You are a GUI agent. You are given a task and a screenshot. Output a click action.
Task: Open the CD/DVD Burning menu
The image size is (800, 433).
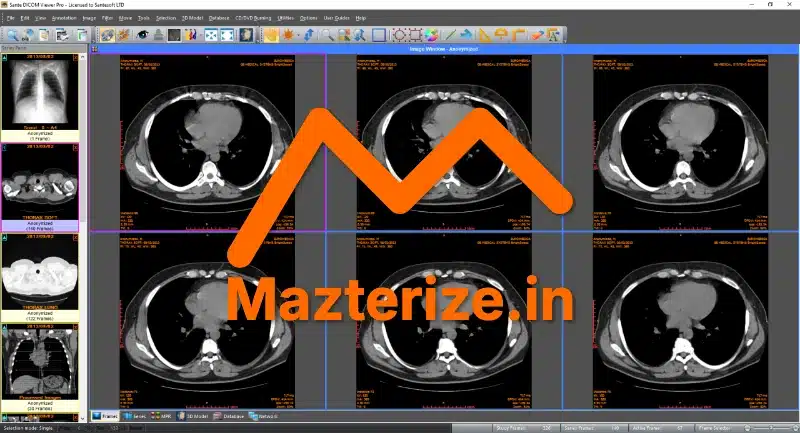253,18
